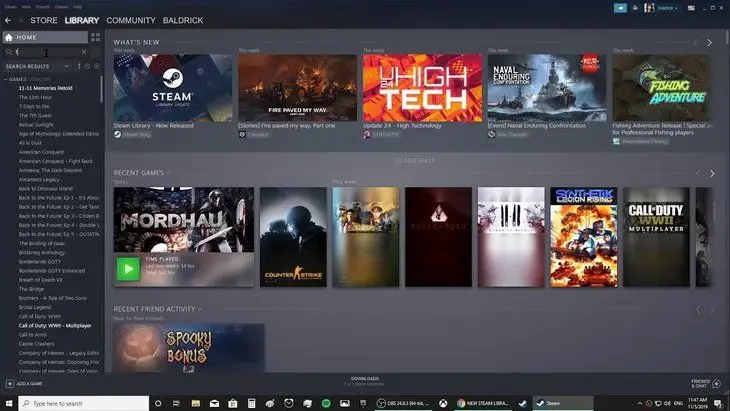Advance What's New shelf with right arrow
The height and width of the screenshot is (411, 730).
point(710,42)
